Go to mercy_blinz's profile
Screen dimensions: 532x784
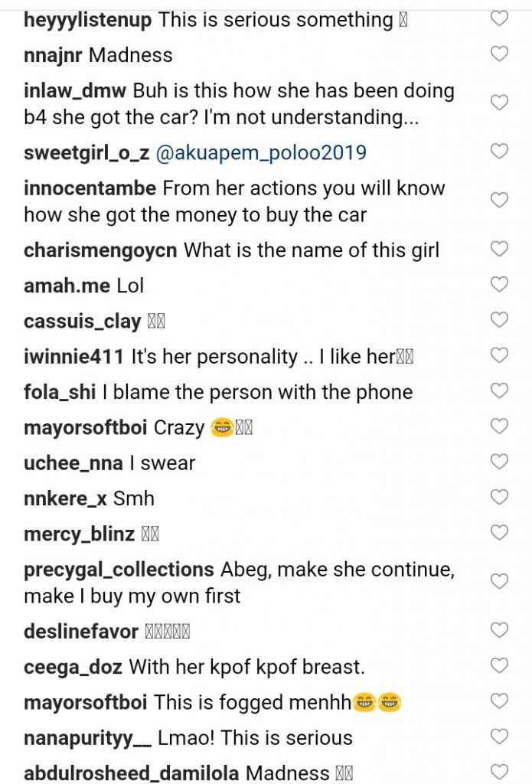80,534
